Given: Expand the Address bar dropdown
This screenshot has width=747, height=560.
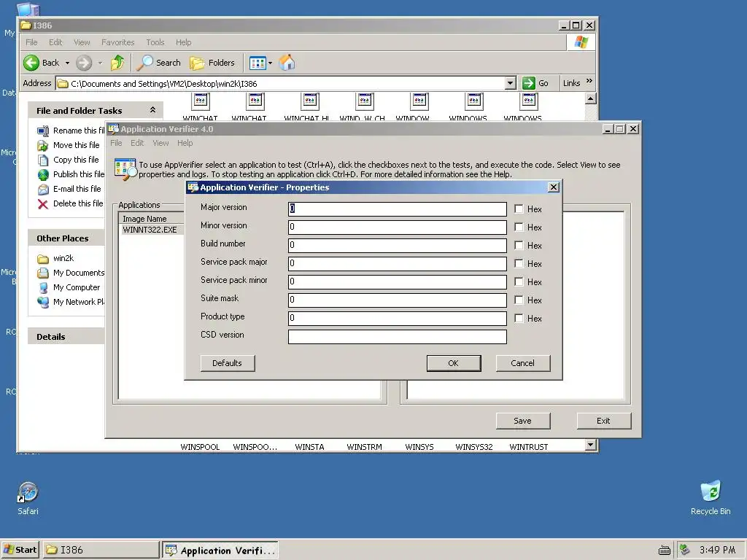Looking at the screenshot, I should (510, 83).
